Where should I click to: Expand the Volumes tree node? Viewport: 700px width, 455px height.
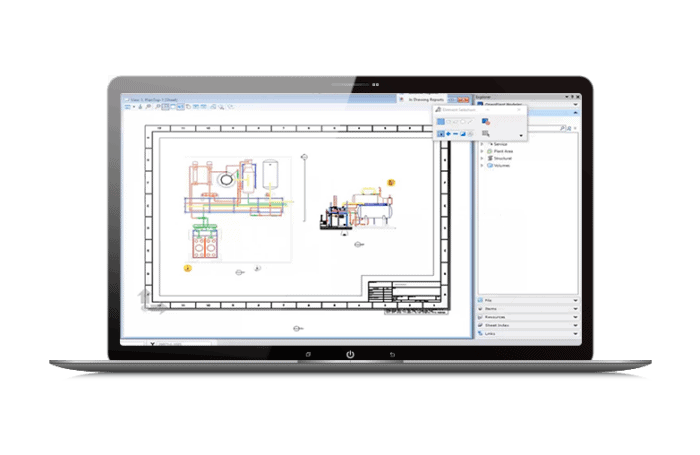click(x=482, y=166)
